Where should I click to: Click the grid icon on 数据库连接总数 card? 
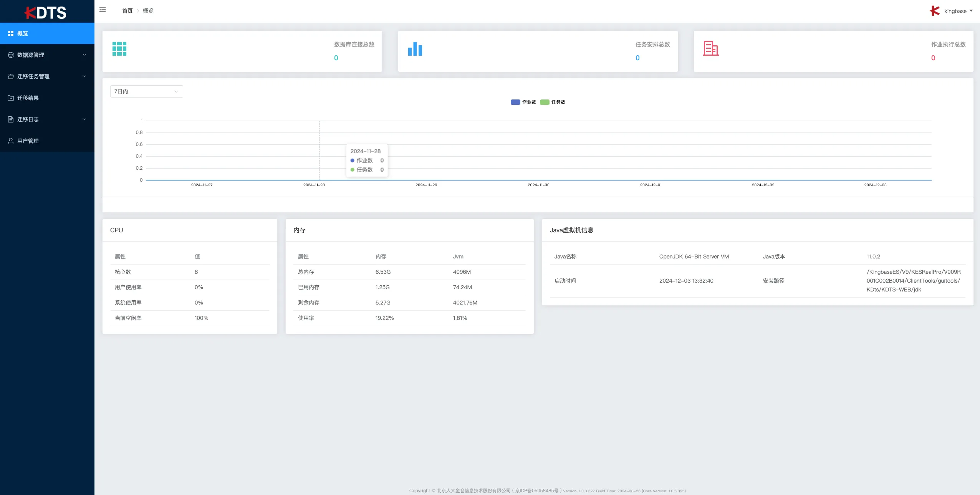(119, 48)
